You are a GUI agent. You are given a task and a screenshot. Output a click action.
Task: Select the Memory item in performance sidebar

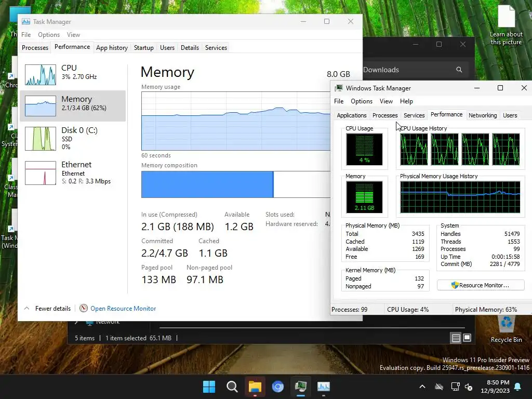[x=73, y=106]
